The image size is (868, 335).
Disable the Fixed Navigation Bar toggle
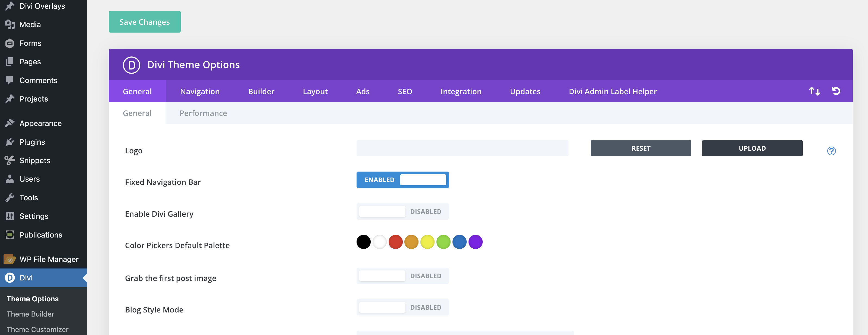coord(402,180)
